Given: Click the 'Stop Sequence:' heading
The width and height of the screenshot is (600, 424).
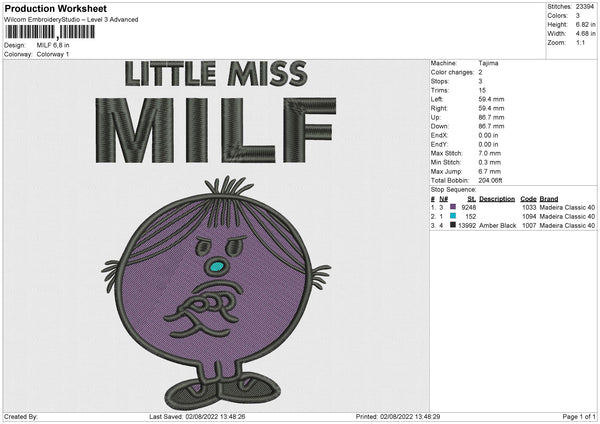Looking at the screenshot, I should (453, 190).
